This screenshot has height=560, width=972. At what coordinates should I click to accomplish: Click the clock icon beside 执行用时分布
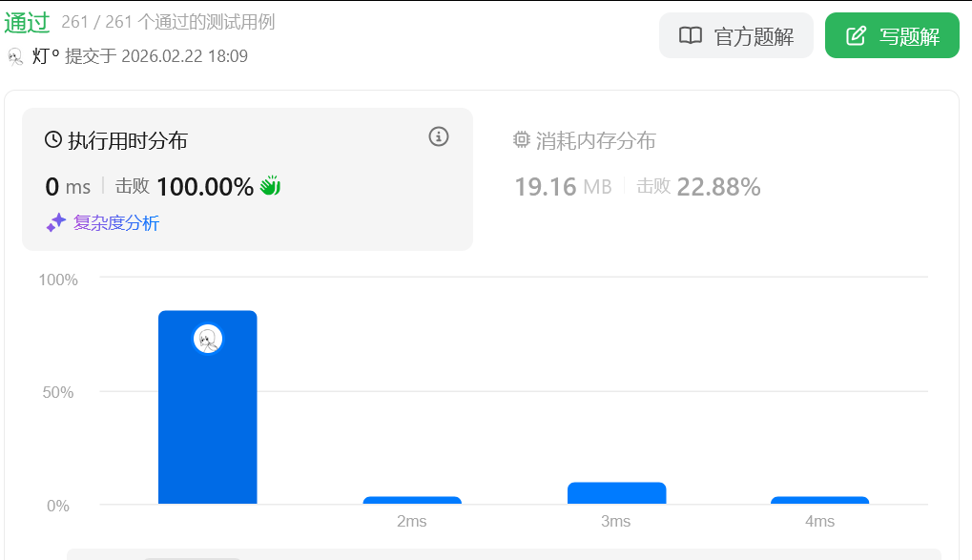coord(53,140)
